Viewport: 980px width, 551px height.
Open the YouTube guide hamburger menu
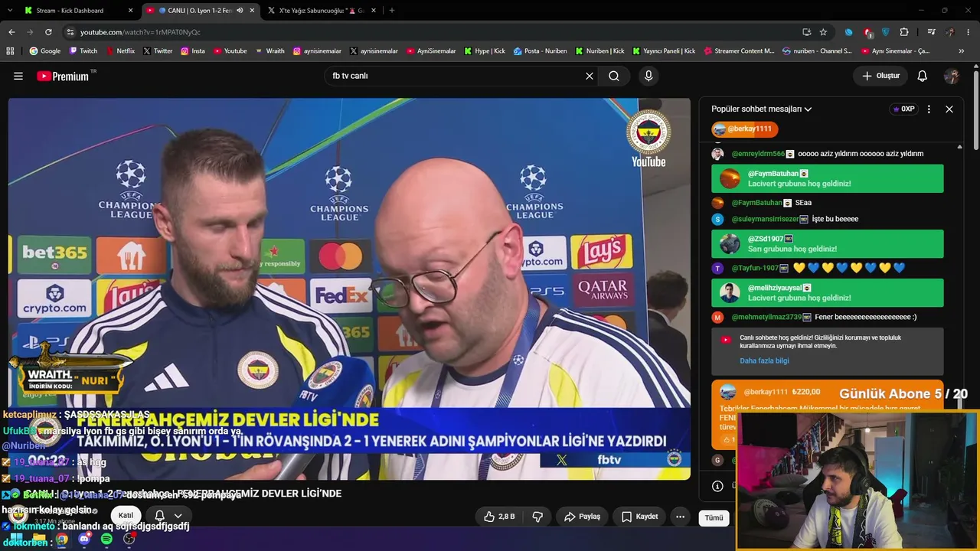point(18,76)
